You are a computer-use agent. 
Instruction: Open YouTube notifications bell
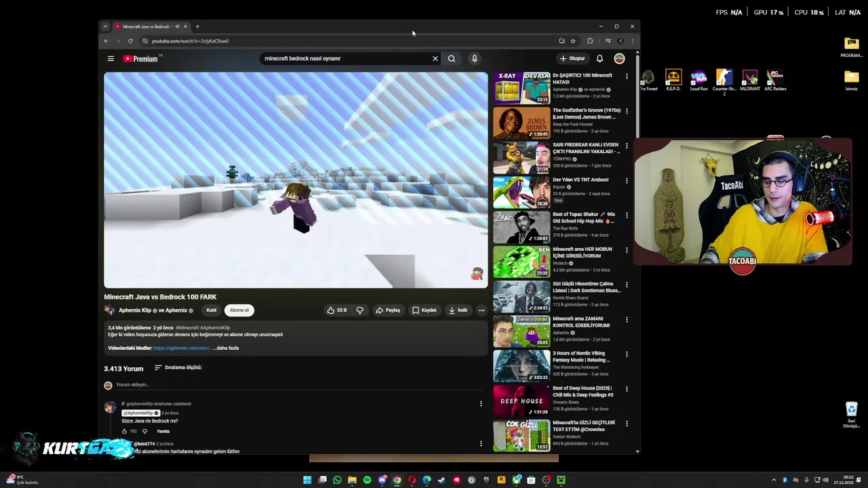tap(599, 59)
